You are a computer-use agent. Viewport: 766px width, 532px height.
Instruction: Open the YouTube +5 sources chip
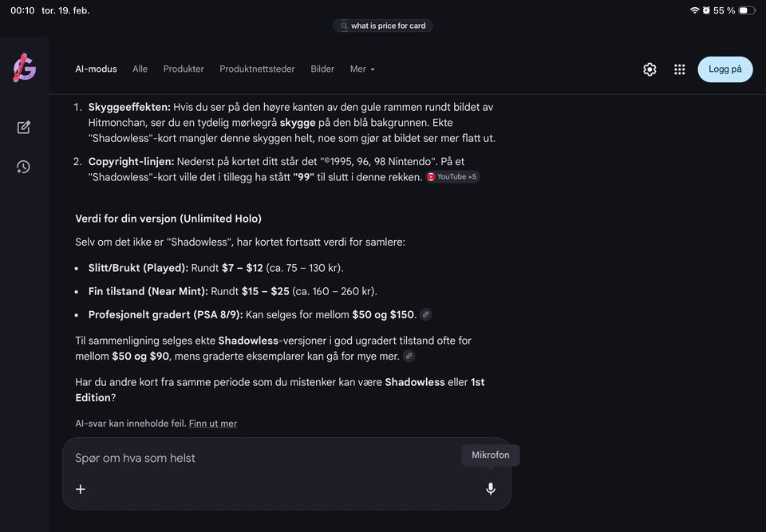coord(452,176)
